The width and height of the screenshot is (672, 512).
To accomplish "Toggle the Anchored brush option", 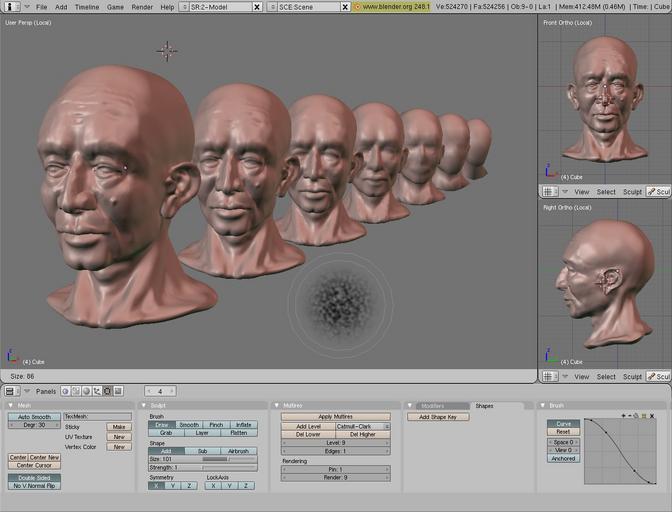I will tap(563, 458).
